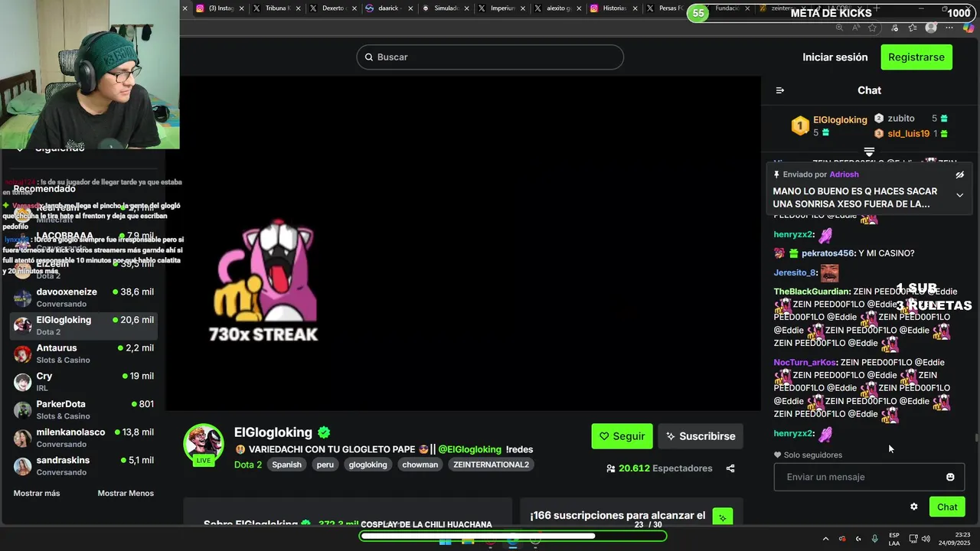Click Adriosh username in pinned message
Screen dimensions: 980x551
point(844,174)
